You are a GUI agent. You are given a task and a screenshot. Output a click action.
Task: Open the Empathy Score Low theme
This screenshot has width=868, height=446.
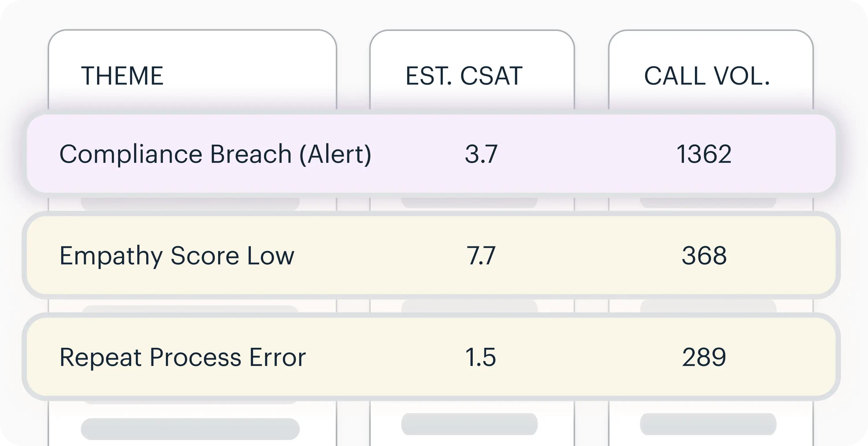coord(177,256)
